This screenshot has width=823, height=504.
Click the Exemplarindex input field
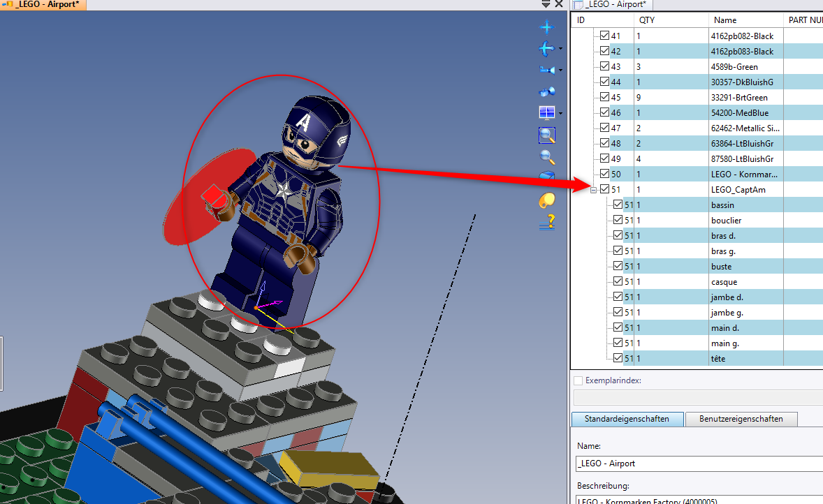[698, 397]
